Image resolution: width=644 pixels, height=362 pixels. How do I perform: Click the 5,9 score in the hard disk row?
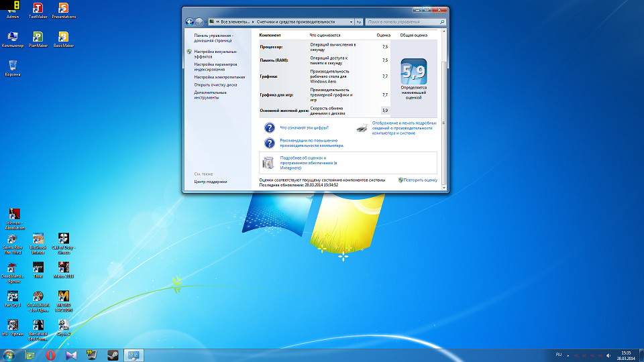pos(385,111)
